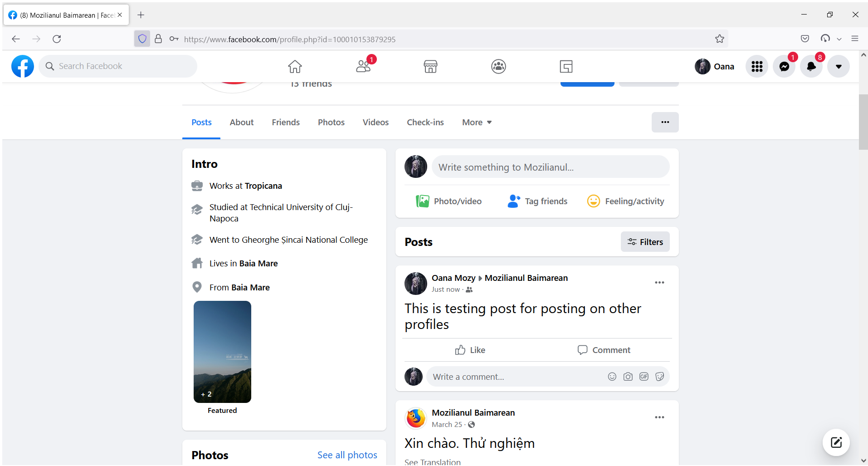Add a GIF to the comment
This screenshot has width=868, height=466.
[x=644, y=377]
